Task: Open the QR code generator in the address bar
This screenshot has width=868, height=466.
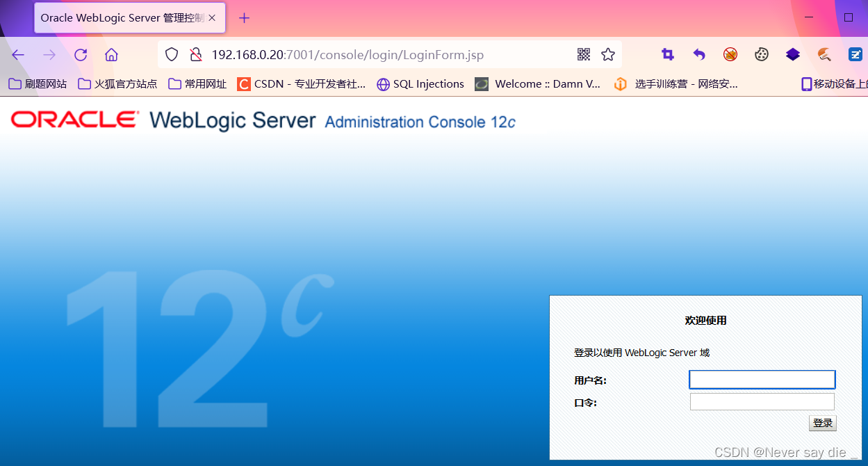Action: pos(584,54)
